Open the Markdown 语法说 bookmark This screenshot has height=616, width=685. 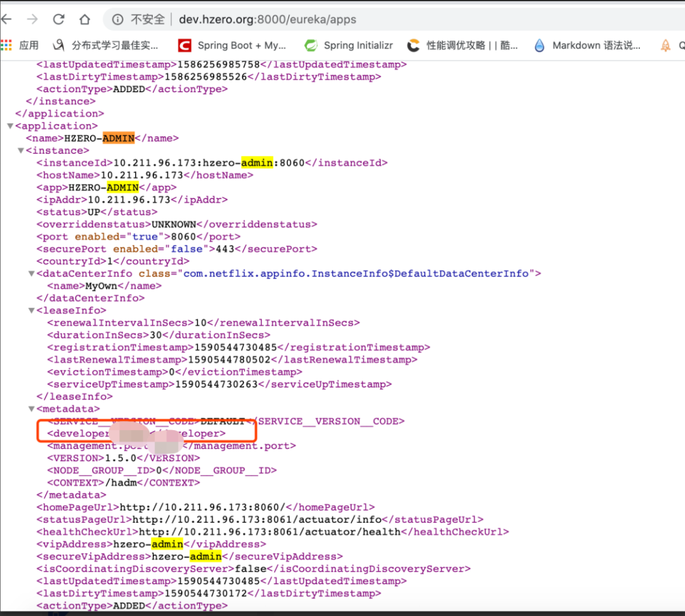point(587,45)
